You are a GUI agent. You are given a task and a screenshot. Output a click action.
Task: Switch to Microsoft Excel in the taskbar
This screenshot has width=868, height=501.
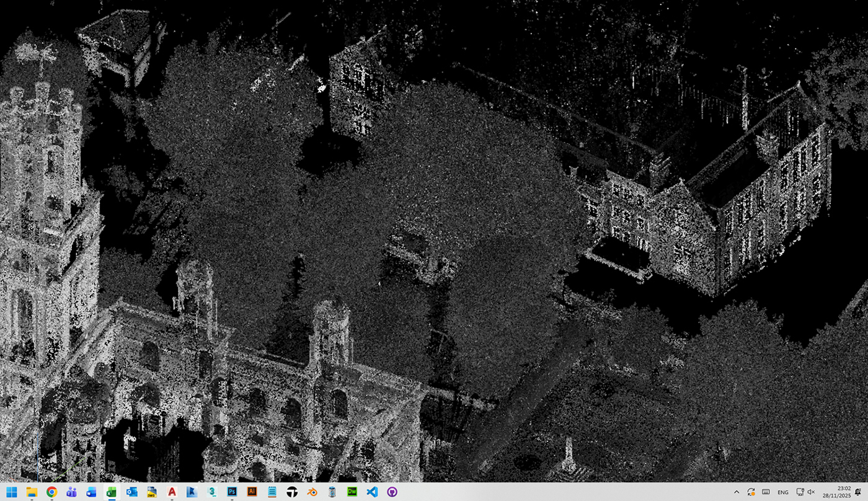coord(112,492)
